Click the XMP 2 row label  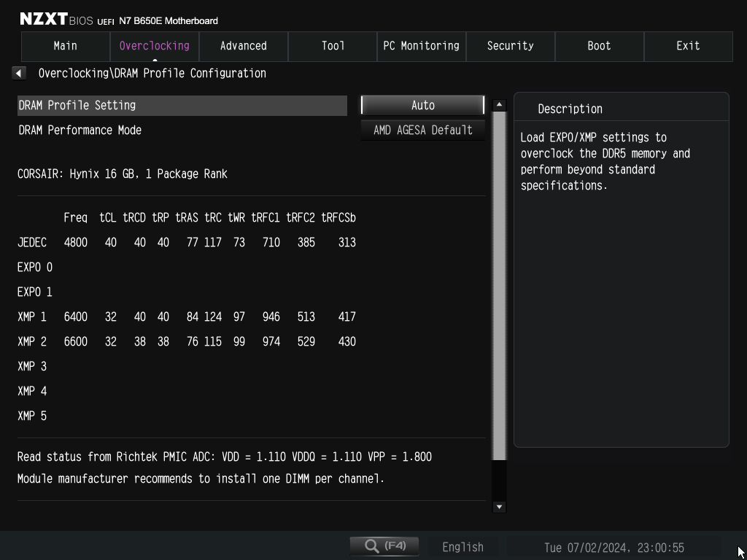[x=32, y=341]
